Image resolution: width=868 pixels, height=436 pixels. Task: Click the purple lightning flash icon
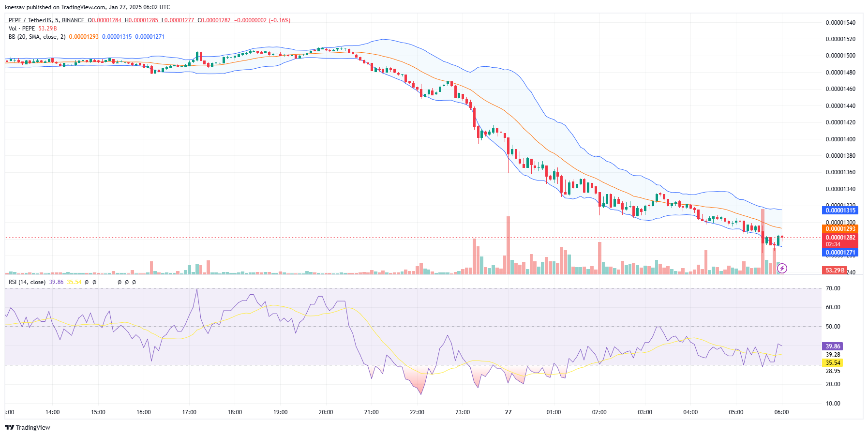pos(782,268)
